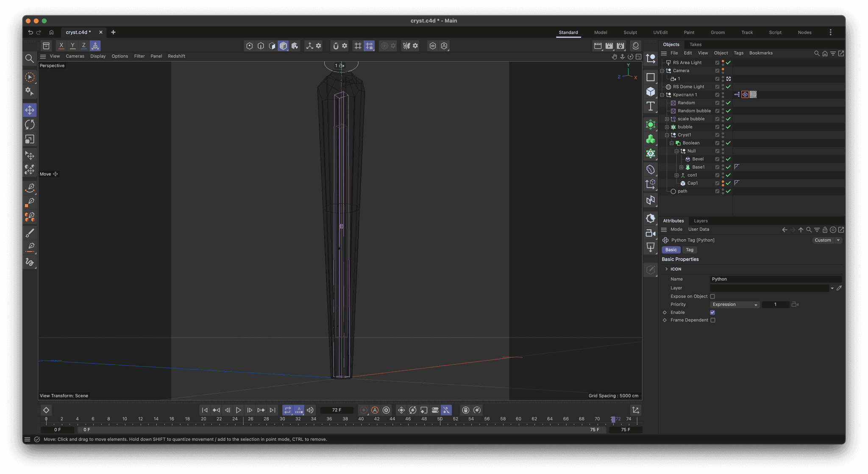Image resolution: width=868 pixels, height=474 pixels.
Task: Click the Cube primitive icon
Action: (651, 91)
